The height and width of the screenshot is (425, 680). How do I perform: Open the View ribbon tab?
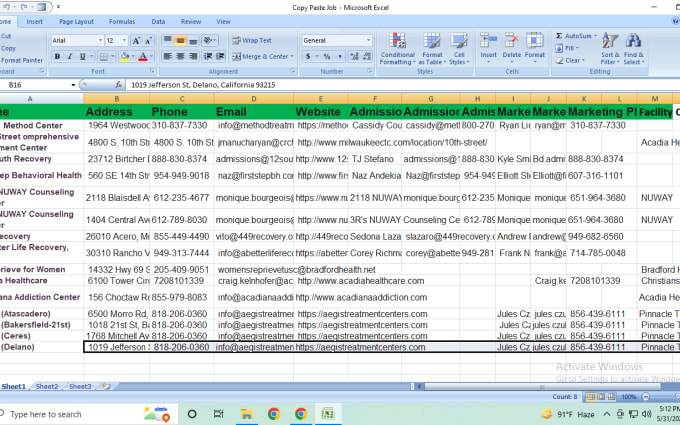(223, 21)
